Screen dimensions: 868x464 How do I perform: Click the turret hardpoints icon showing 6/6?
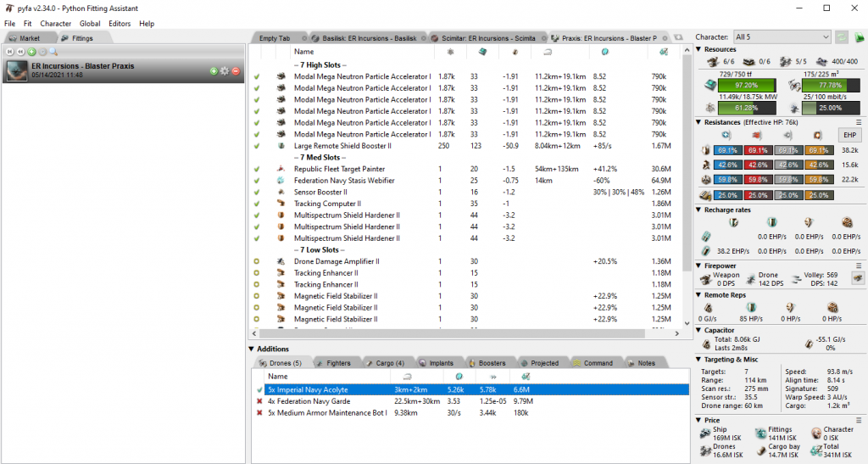coord(713,61)
